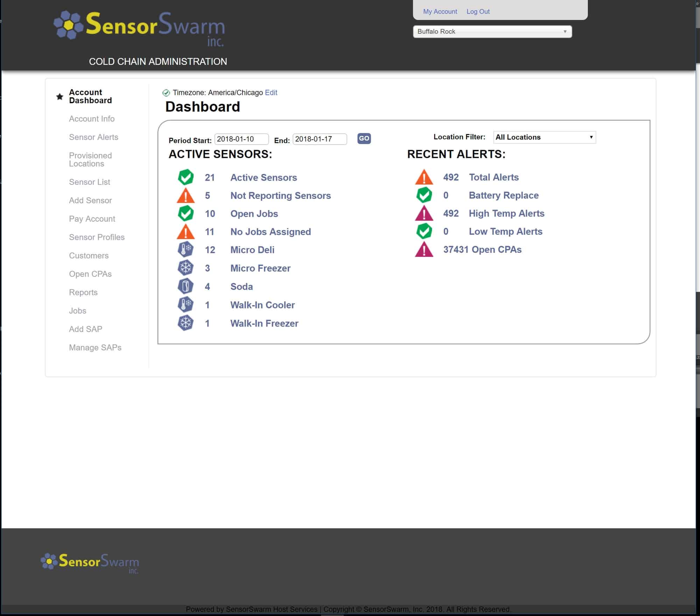Click the magenta warning icon for High Temp Alerts

[424, 213]
